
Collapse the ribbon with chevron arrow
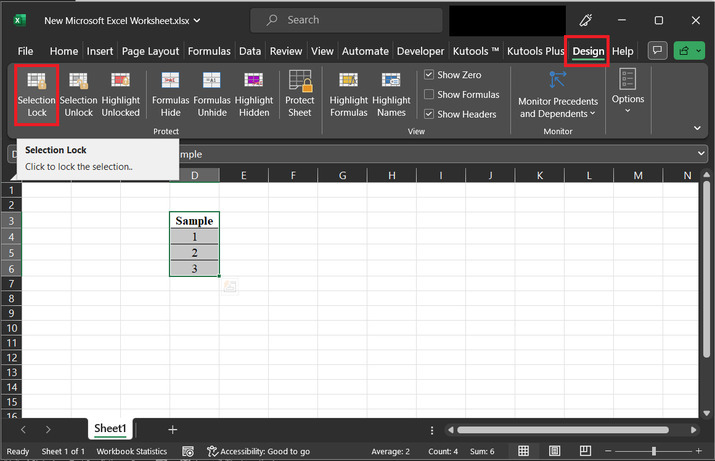tap(696, 128)
